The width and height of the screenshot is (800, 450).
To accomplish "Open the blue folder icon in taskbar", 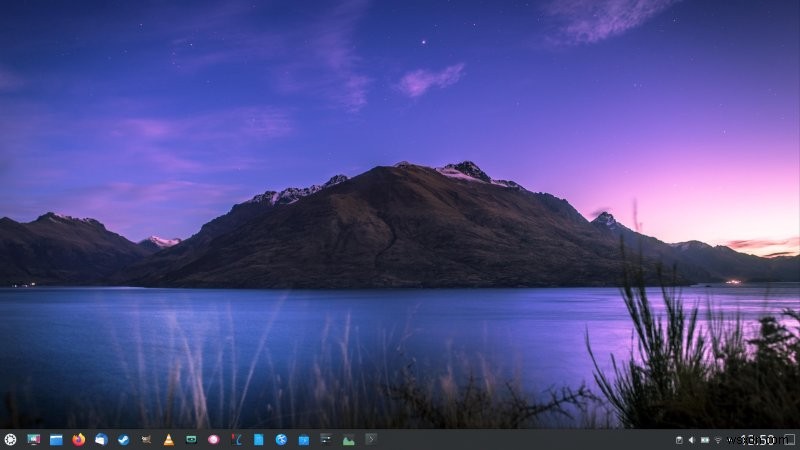I will [304, 440].
